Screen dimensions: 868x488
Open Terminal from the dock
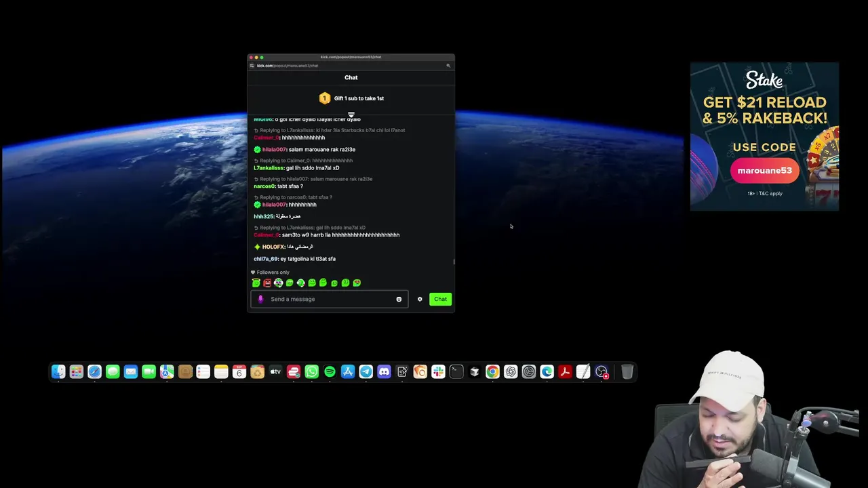[456, 371]
